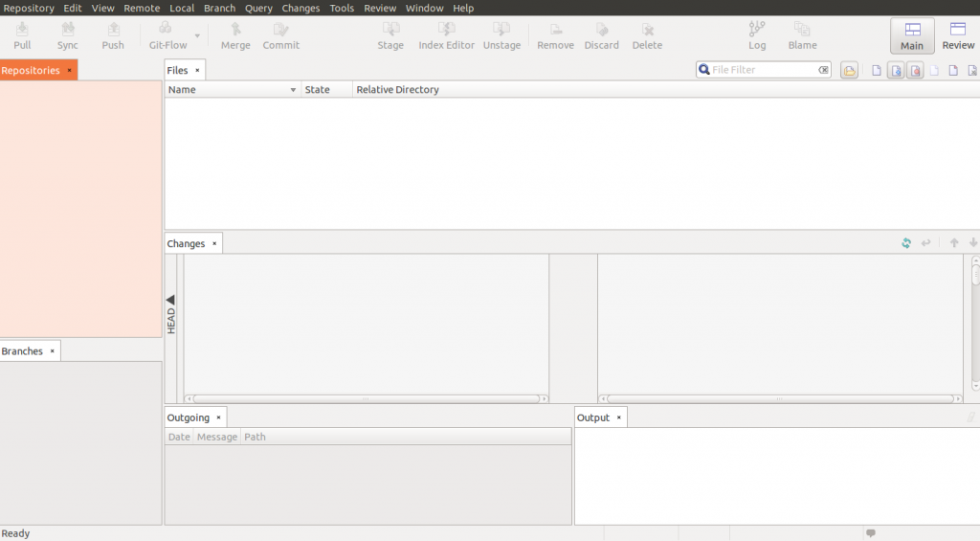Switch to the Main perspective

(912, 35)
